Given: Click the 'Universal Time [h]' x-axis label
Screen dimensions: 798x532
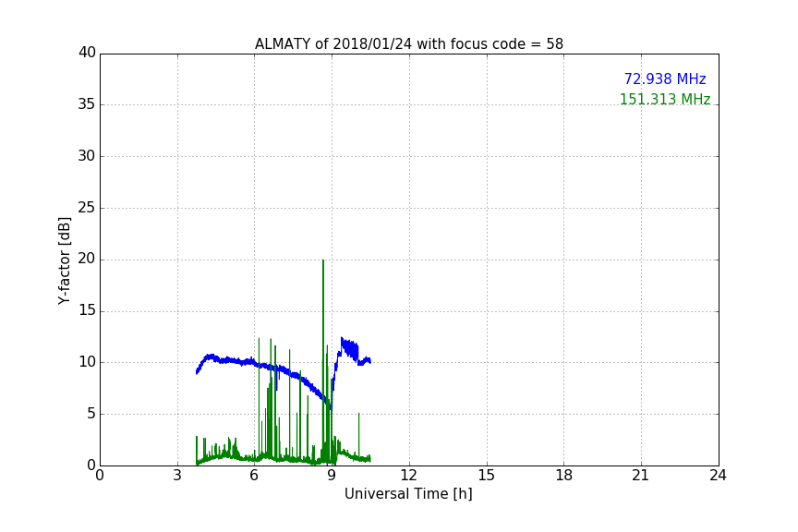Looking at the screenshot, I should 408,494.
